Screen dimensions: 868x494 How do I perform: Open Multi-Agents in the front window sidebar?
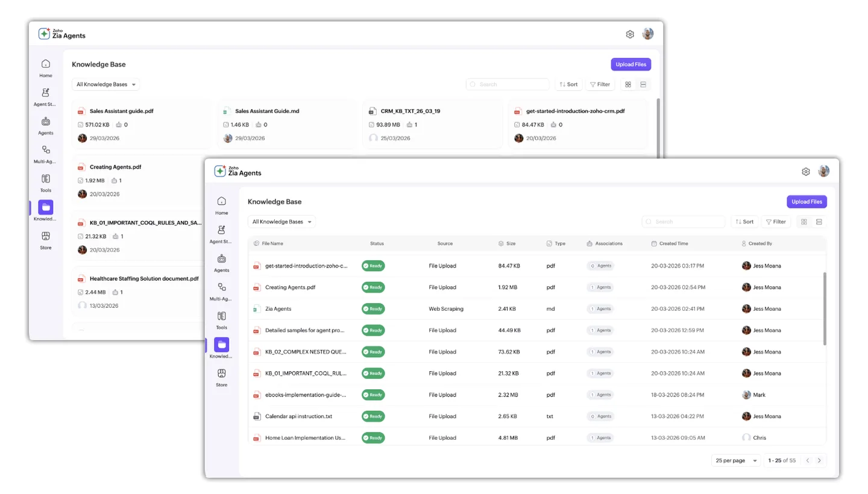[x=222, y=291]
